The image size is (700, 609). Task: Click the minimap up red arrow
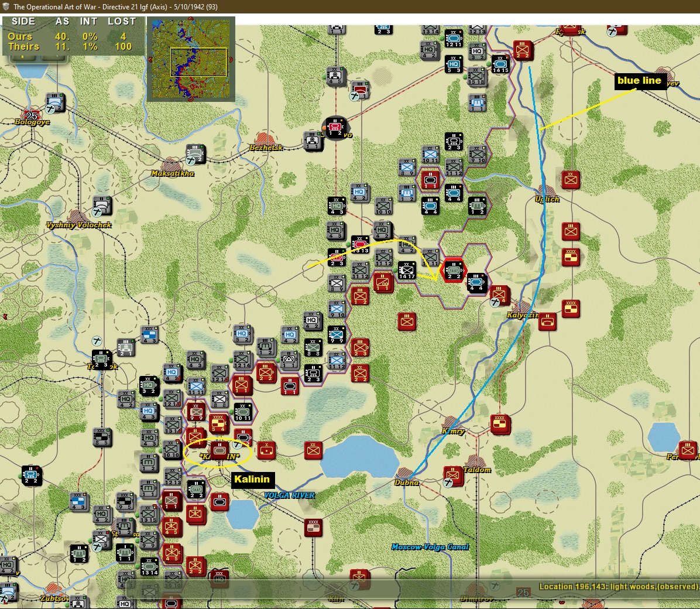click(x=191, y=19)
